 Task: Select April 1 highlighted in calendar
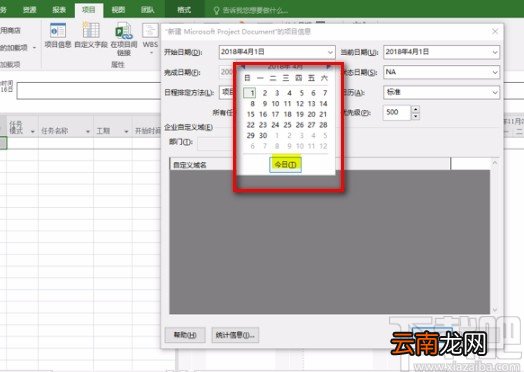(250, 93)
